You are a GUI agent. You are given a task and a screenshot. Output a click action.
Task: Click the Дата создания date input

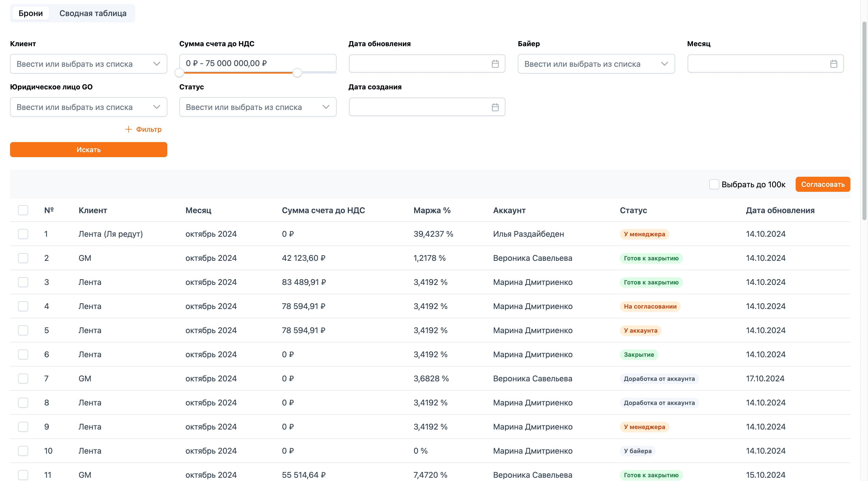[427, 107]
